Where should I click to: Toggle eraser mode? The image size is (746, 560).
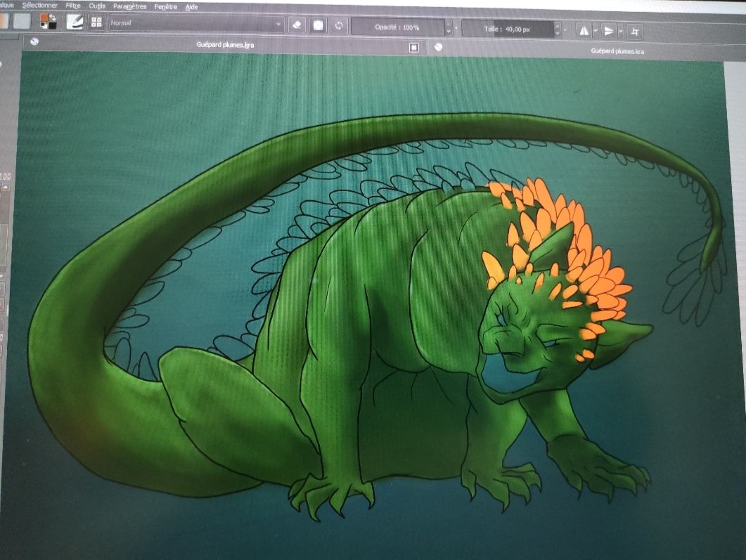click(x=297, y=25)
